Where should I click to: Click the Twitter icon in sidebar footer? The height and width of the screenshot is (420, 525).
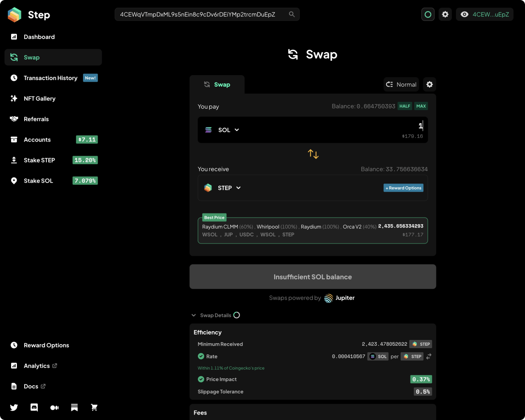click(x=14, y=407)
